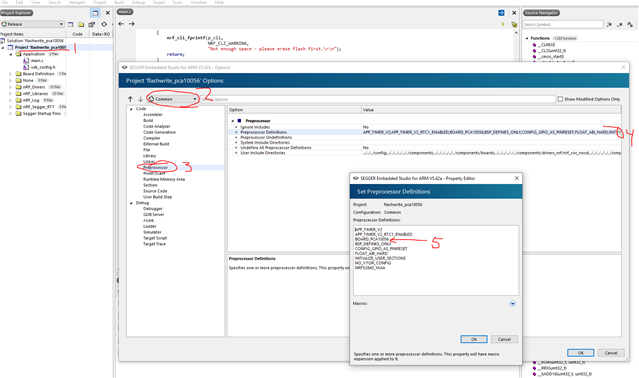This screenshot has height=378, width=639.
Task: Click OK in the Project Options dialog
Action: [x=581, y=353]
